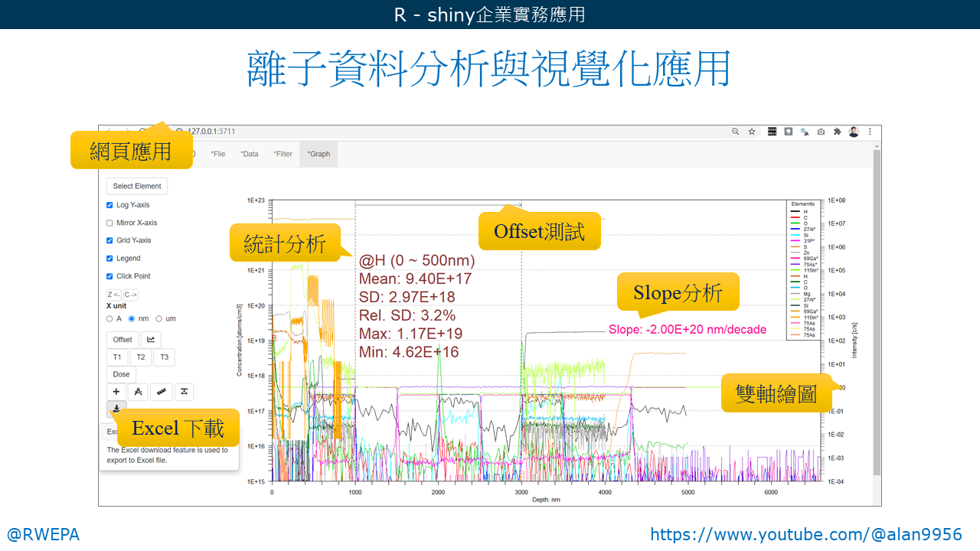This screenshot has width=980, height=551.
Task: Click the text-width icon button
Action: (x=184, y=392)
